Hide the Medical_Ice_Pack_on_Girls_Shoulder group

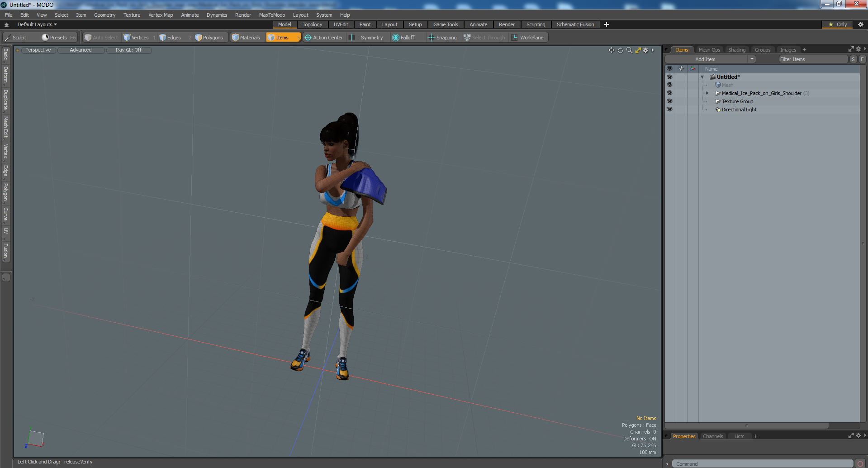tap(669, 93)
